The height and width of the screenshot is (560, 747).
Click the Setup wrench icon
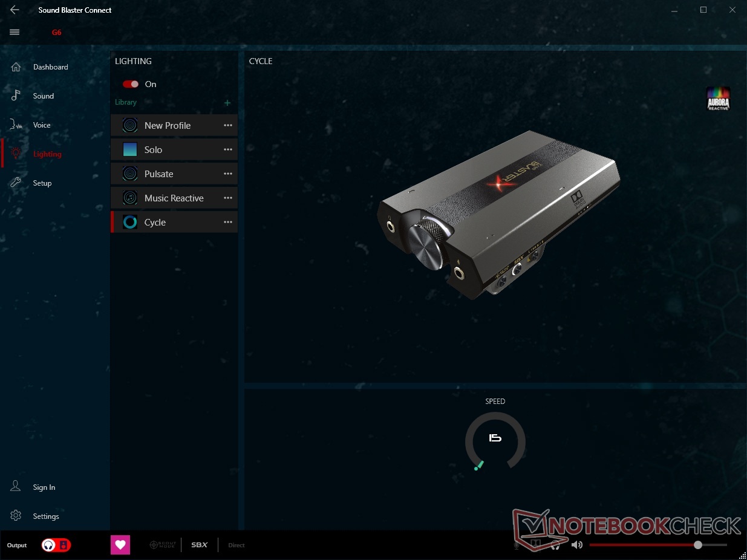(x=16, y=183)
